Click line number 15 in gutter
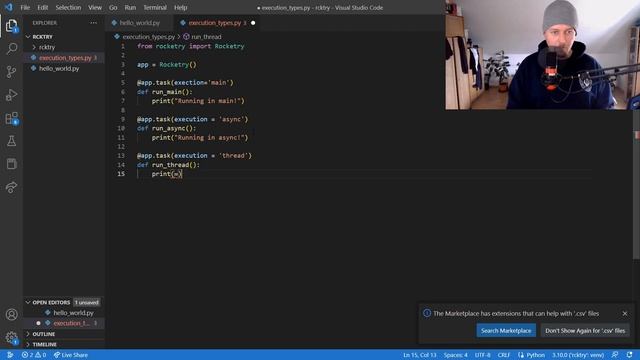This screenshot has height=360, width=640. (x=121, y=174)
